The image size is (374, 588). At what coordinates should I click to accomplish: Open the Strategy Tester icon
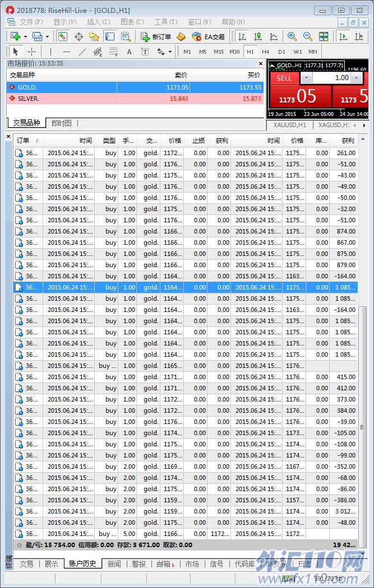pyautogui.click(x=126, y=36)
